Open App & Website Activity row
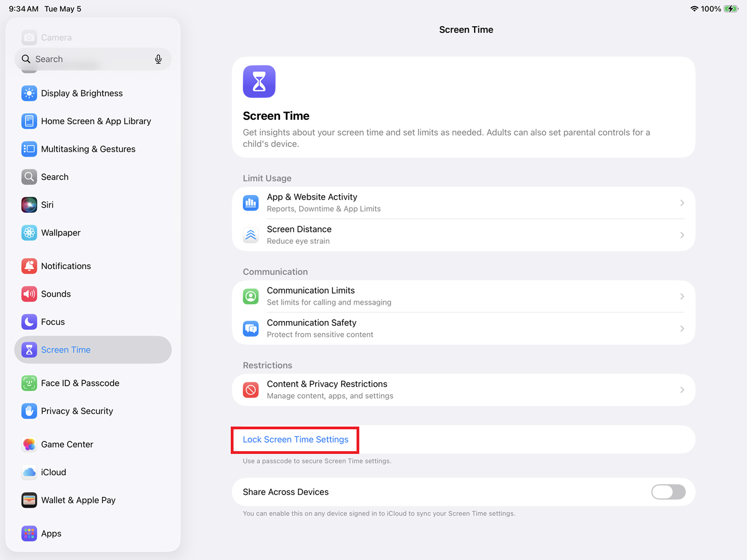 (464, 203)
